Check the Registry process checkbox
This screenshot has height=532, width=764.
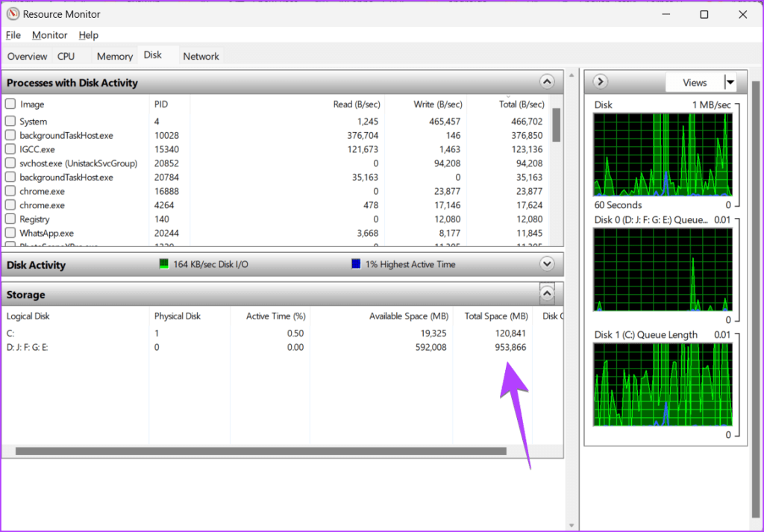point(10,219)
